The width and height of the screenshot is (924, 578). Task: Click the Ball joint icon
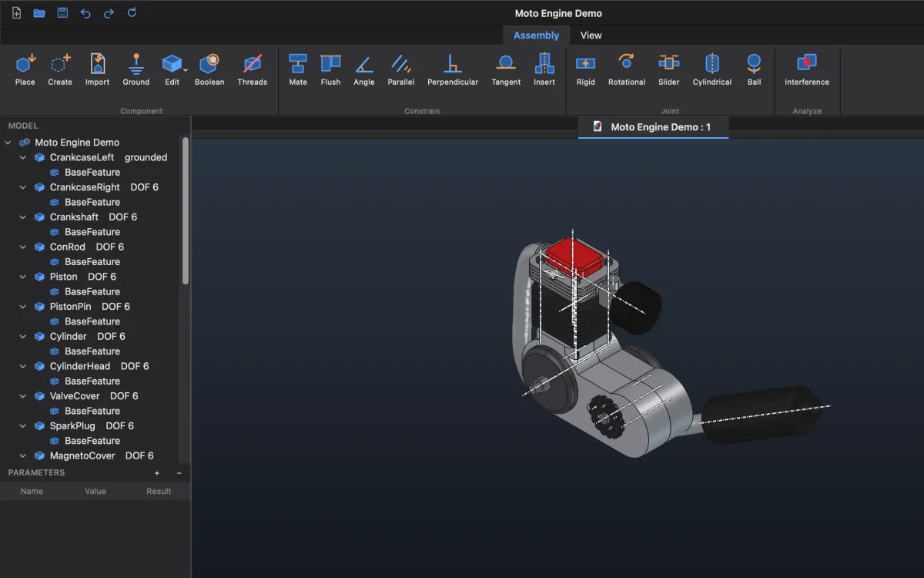coord(754,69)
